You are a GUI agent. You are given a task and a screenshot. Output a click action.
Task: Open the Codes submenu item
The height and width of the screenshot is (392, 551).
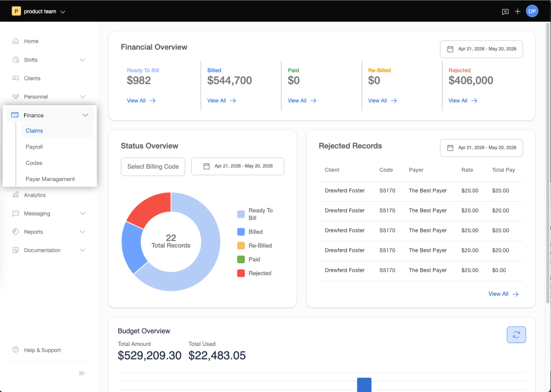57,163
